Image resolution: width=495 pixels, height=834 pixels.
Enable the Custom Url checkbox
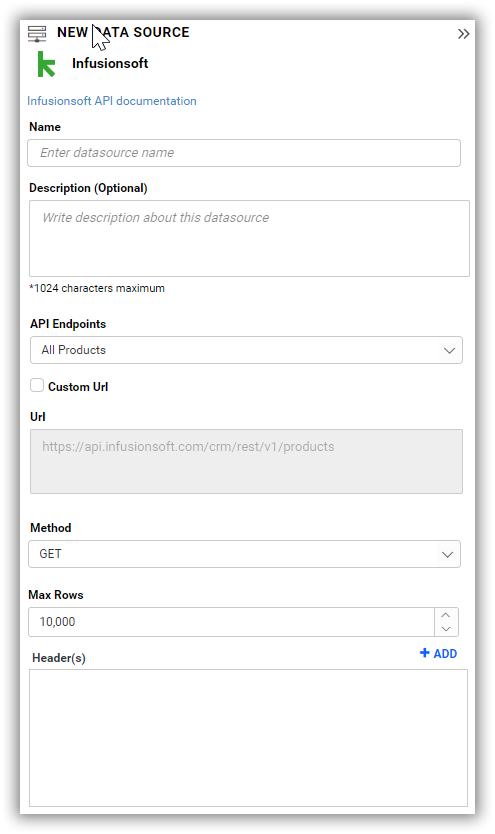[37, 385]
